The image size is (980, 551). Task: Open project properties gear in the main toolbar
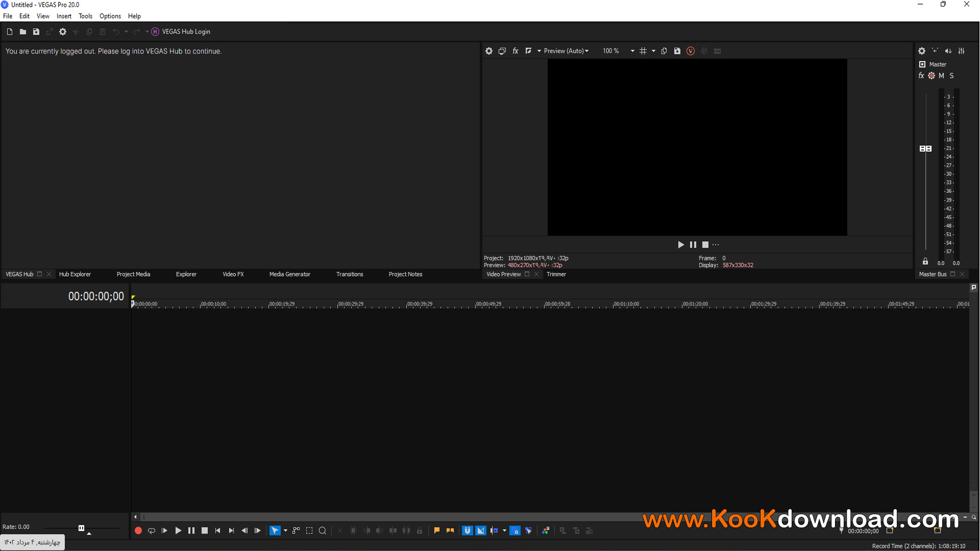[63, 32]
